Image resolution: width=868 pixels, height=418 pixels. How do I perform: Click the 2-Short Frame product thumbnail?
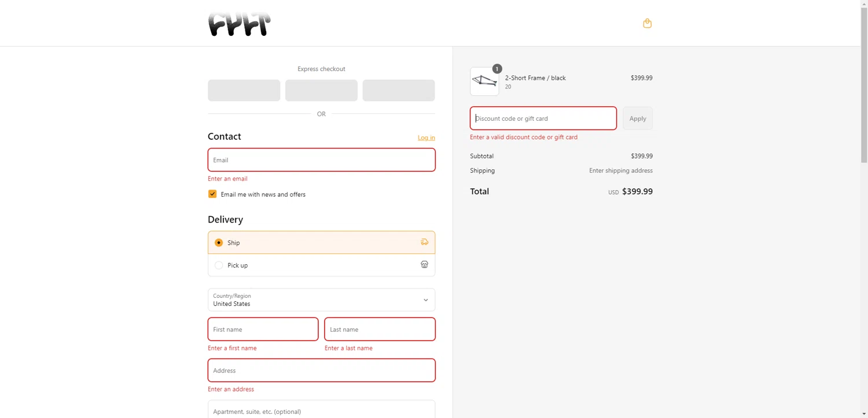[x=484, y=82]
